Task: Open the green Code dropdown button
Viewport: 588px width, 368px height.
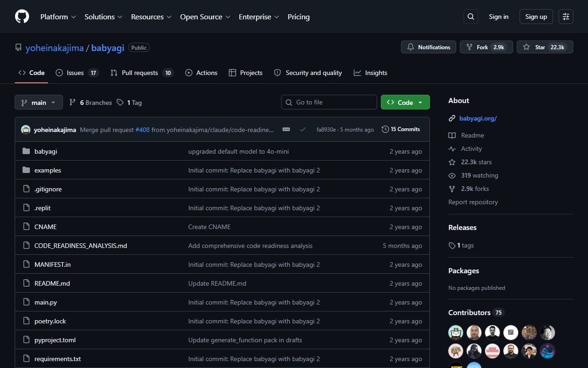Action: (x=405, y=102)
